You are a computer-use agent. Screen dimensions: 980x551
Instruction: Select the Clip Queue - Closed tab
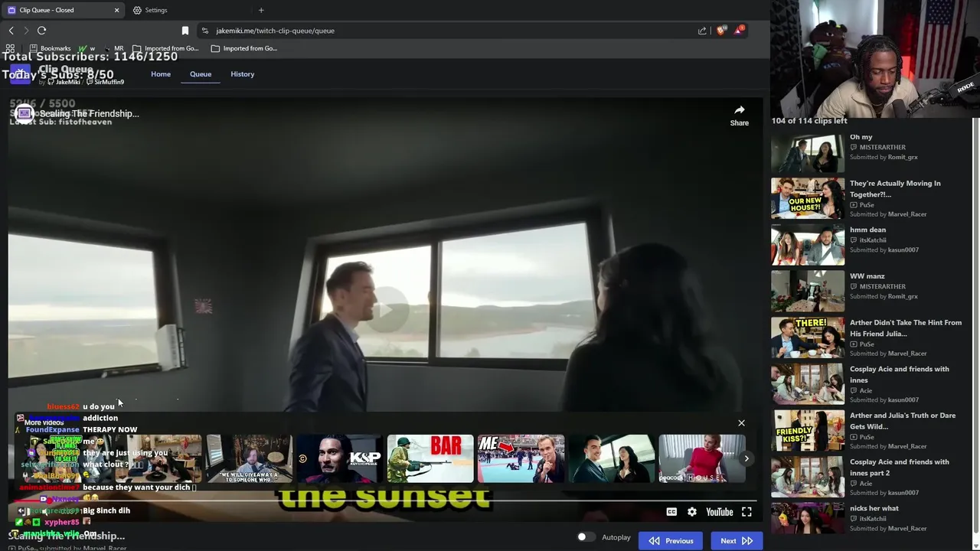pos(63,10)
